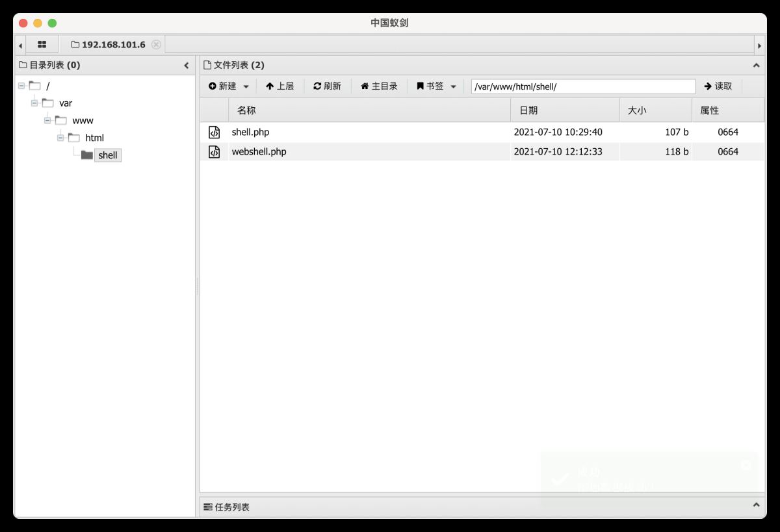Close the 192.168.101.6 tab
The image size is (780, 532).
tap(156, 45)
